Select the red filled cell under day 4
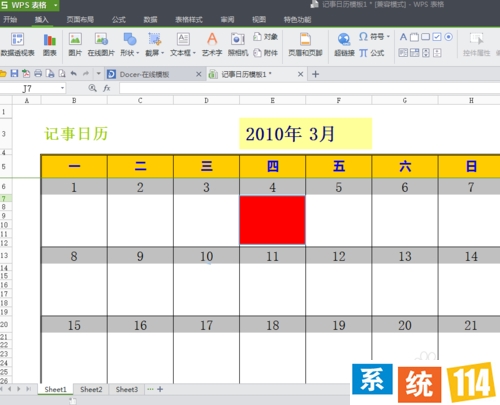Image resolution: width=500 pixels, height=405 pixels. (x=272, y=220)
